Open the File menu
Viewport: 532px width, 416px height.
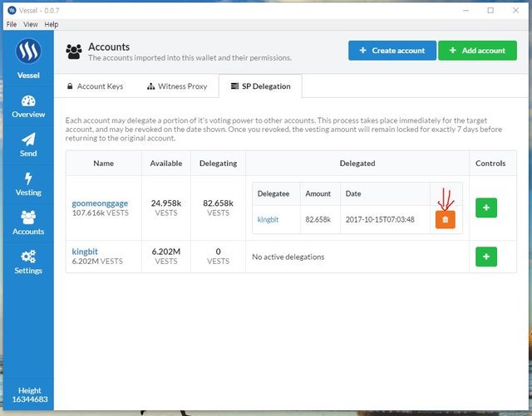pos(12,25)
